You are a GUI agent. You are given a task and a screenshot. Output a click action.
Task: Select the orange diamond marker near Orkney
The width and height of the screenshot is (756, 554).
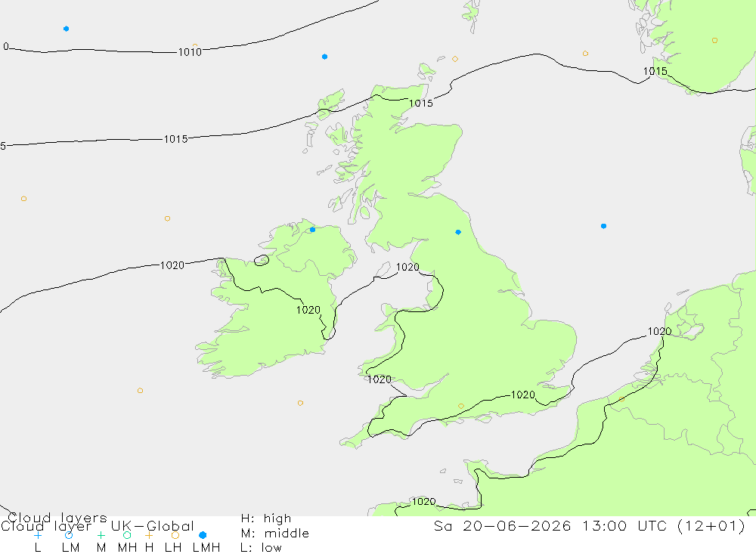click(x=454, y=59)
